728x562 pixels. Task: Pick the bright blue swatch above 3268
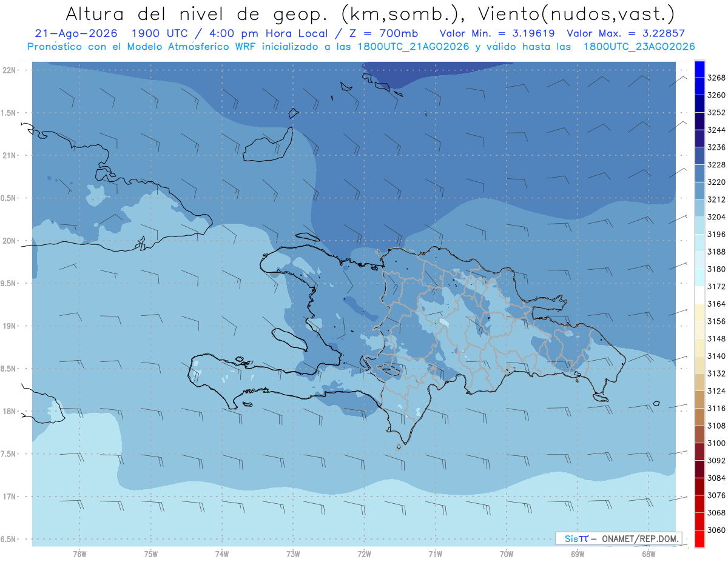coord(699,69)
